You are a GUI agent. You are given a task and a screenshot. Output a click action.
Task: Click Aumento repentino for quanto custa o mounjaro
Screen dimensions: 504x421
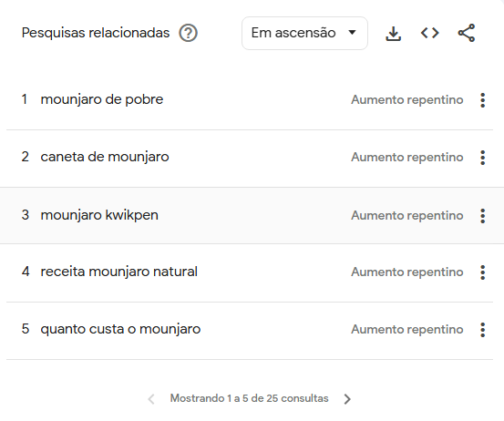click(x=406, y=330)
